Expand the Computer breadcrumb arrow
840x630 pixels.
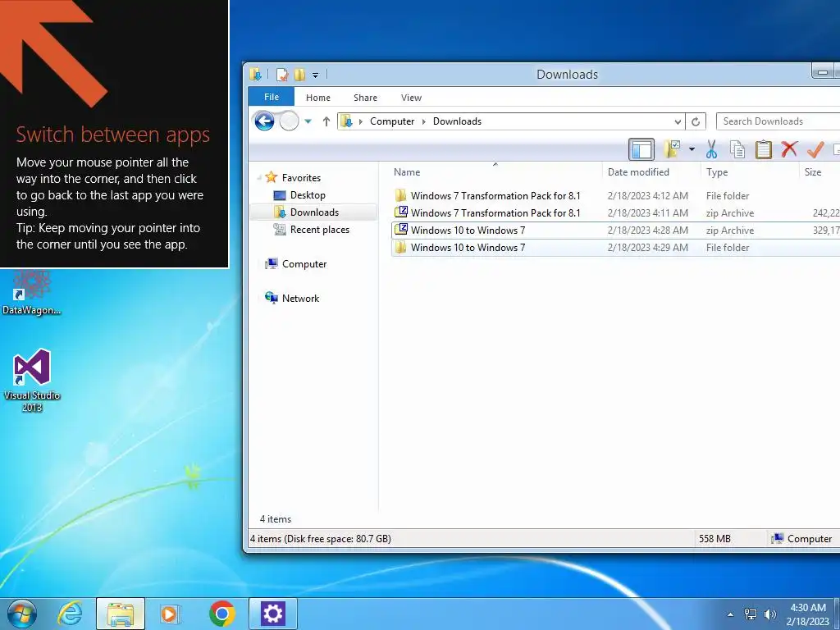(x=424, y=121)
